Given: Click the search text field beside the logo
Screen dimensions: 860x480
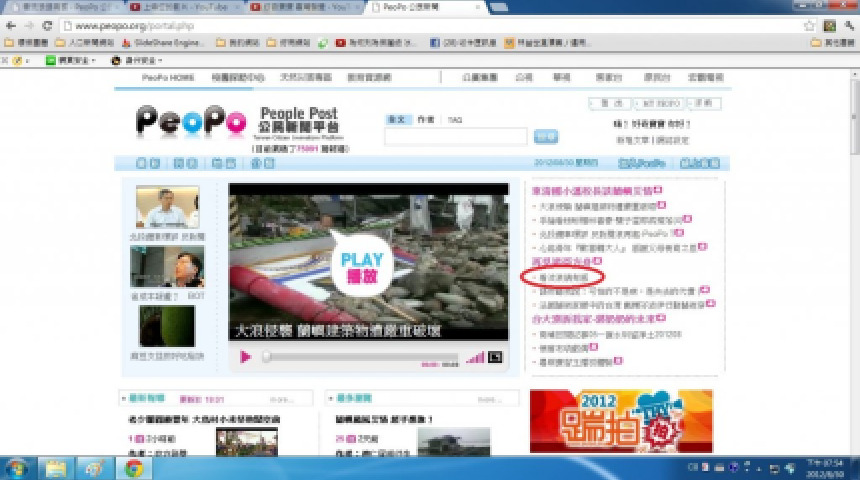Looking at the screenshot, I should point(456,137).
